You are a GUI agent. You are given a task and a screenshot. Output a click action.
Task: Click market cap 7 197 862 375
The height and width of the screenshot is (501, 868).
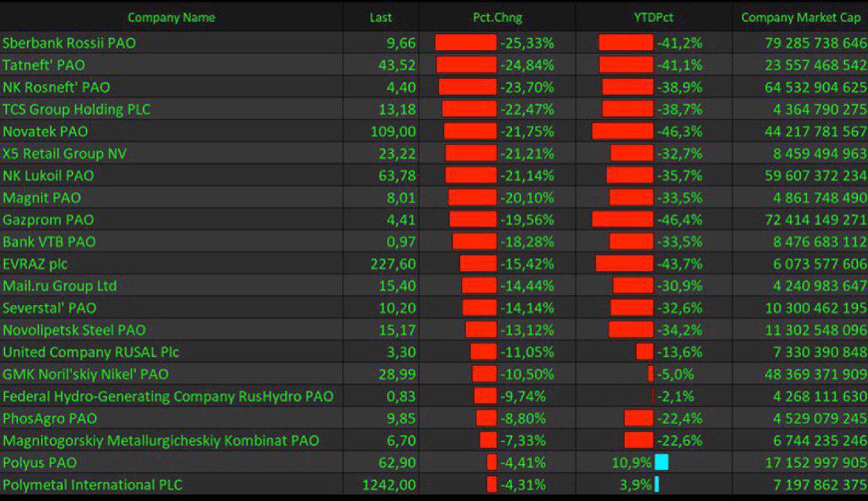coord(820,485)
